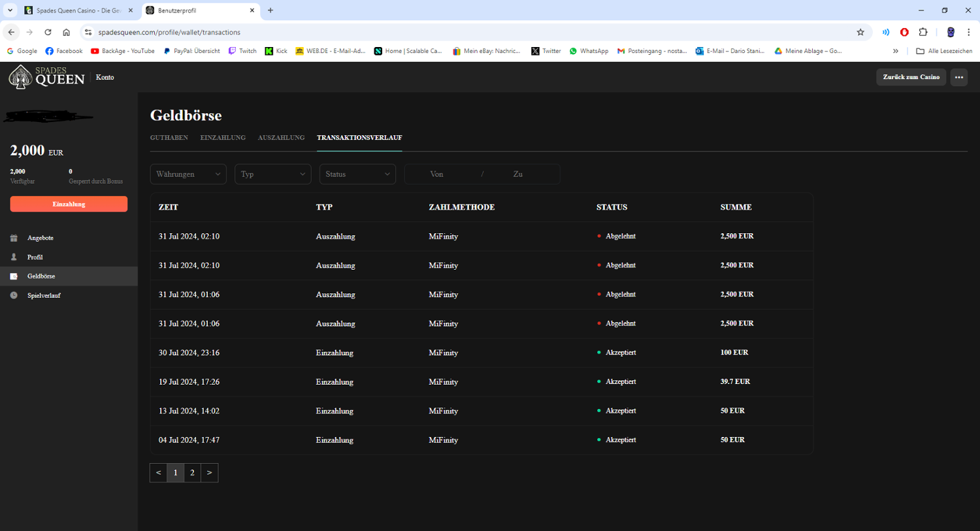
Task: Open the BackAge - YouTube bookmark
Action: tap(123, 51)
